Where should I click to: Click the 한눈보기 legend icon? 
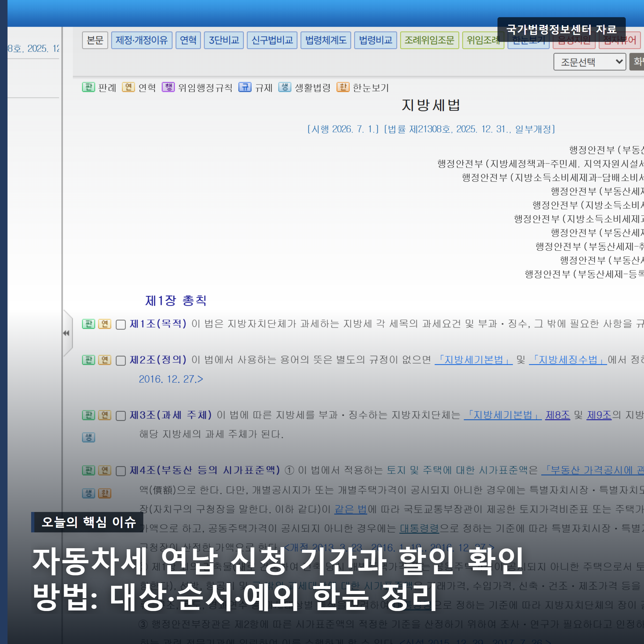click(x=343, y=87)
